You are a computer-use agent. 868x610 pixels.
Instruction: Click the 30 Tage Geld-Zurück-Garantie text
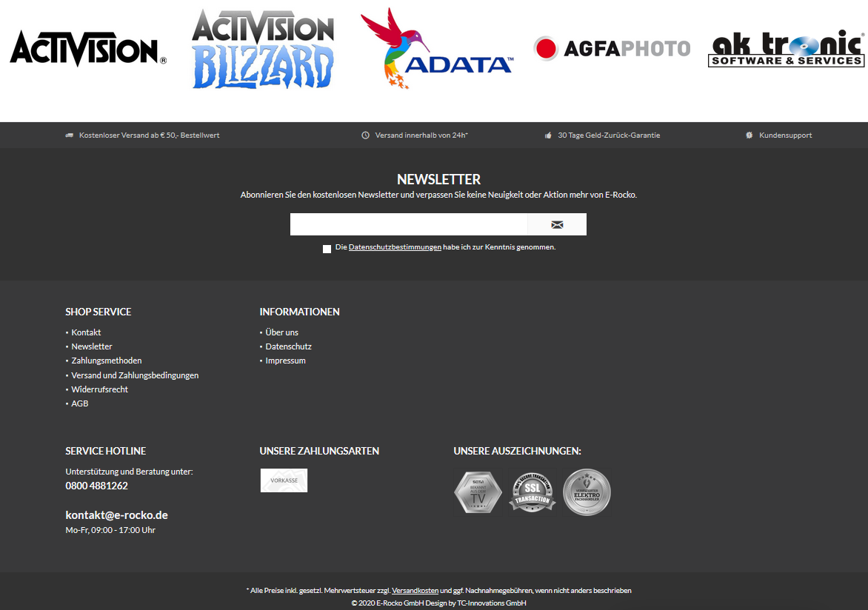pyautogui.click(x=609, y=135)
